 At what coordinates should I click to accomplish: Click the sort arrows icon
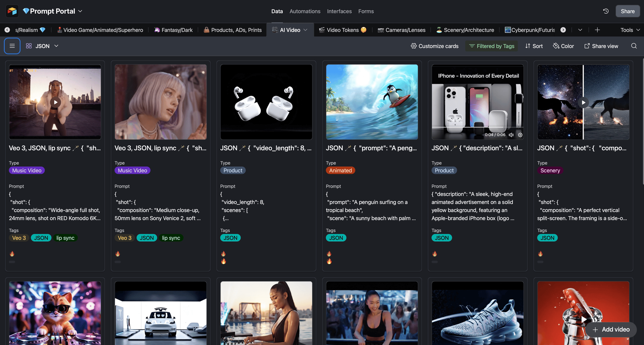pos(528,46)
